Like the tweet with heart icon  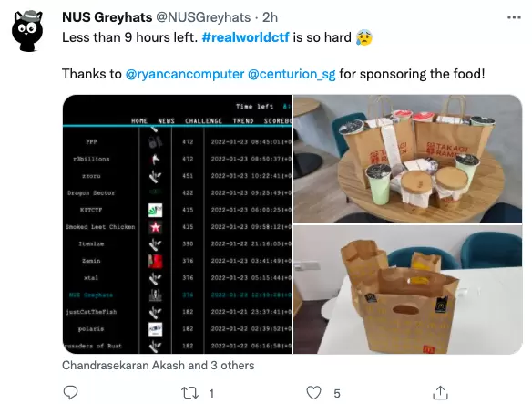point(313,393)
